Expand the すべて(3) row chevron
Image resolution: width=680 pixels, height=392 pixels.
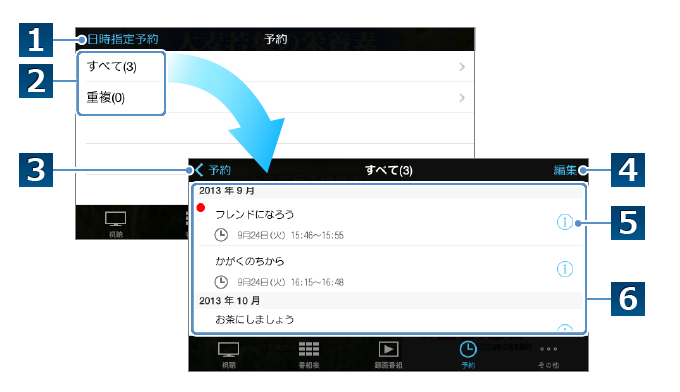(x=462, y=67)
